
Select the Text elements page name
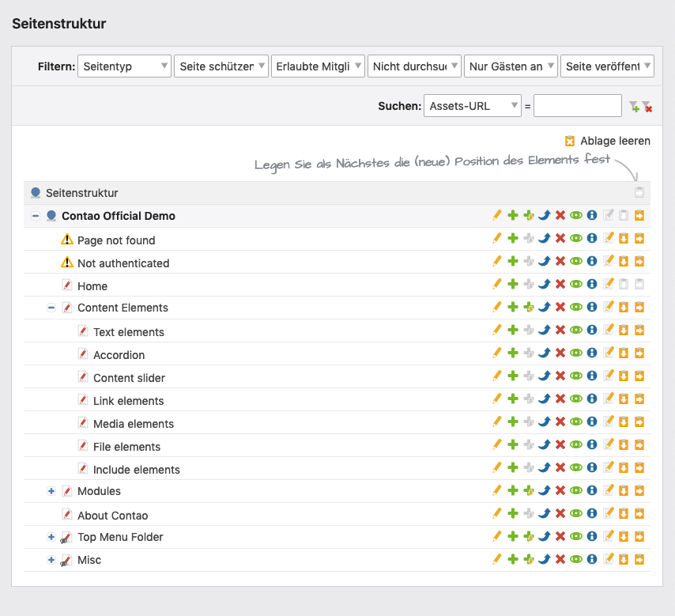(x=129, y=332)
